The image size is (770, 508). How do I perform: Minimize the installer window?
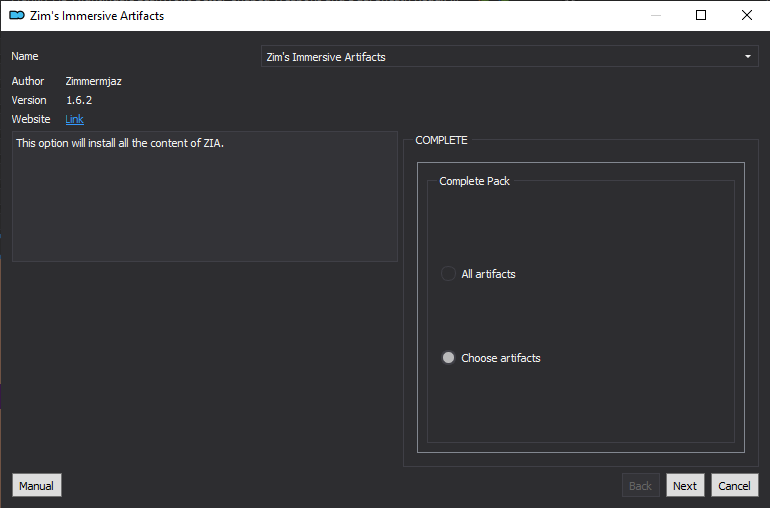coord(656,15)
